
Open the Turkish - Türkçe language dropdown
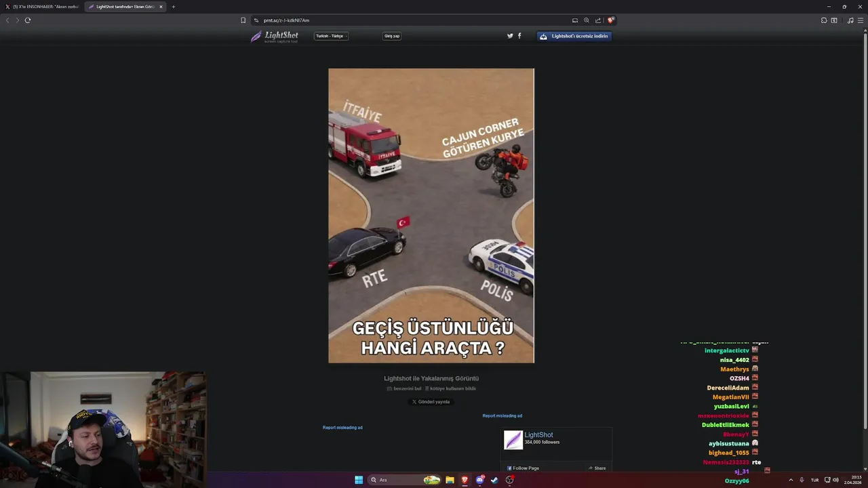331,36
